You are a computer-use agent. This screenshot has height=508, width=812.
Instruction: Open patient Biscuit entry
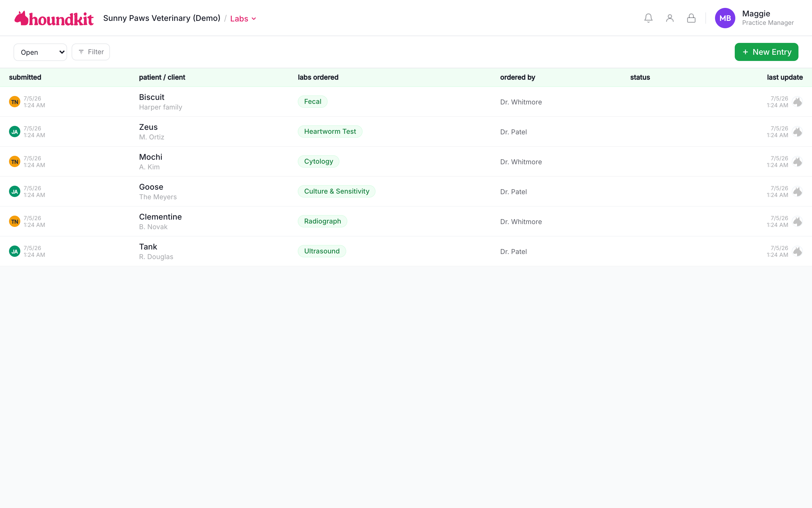(152, 97)
